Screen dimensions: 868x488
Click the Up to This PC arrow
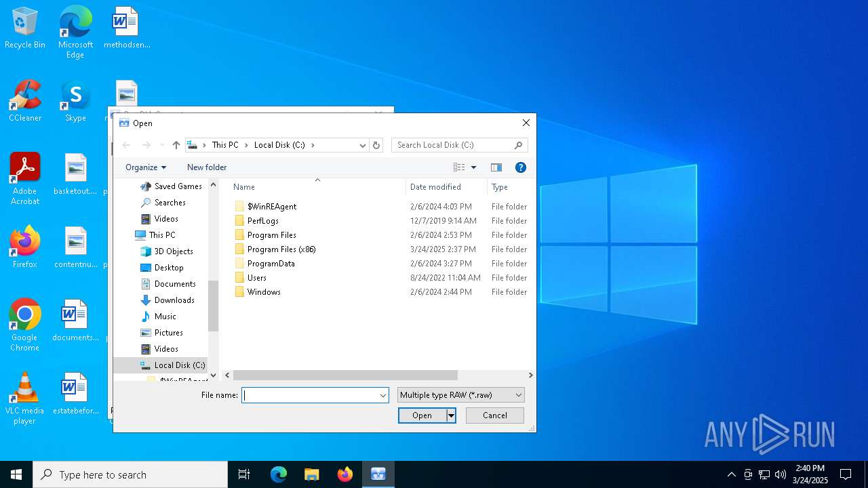pyautogui.click(x=176, y=145)
